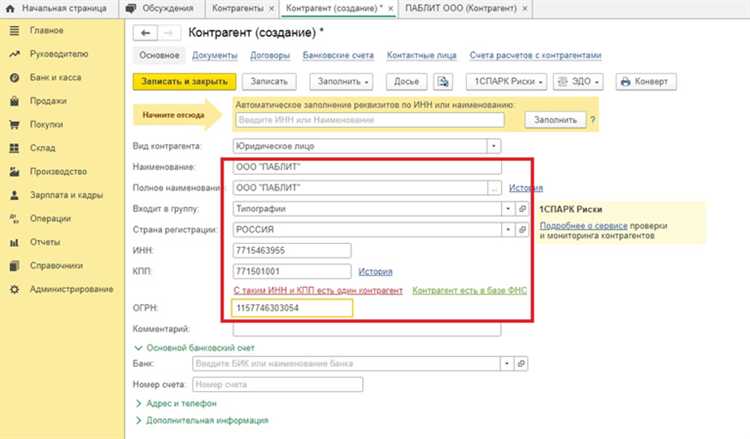Switch to ПАБЛИТ ООО (Контрагент) tab
750x439 pixels.
click(461, 9)
